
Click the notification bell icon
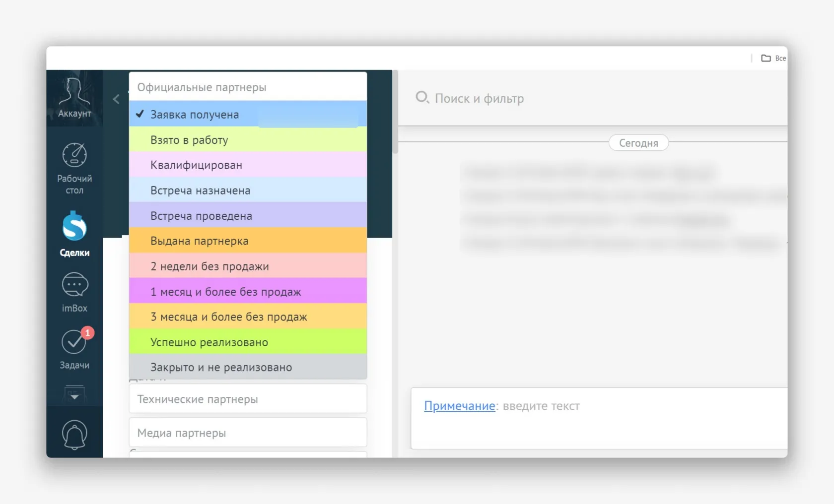coord(74,435)
